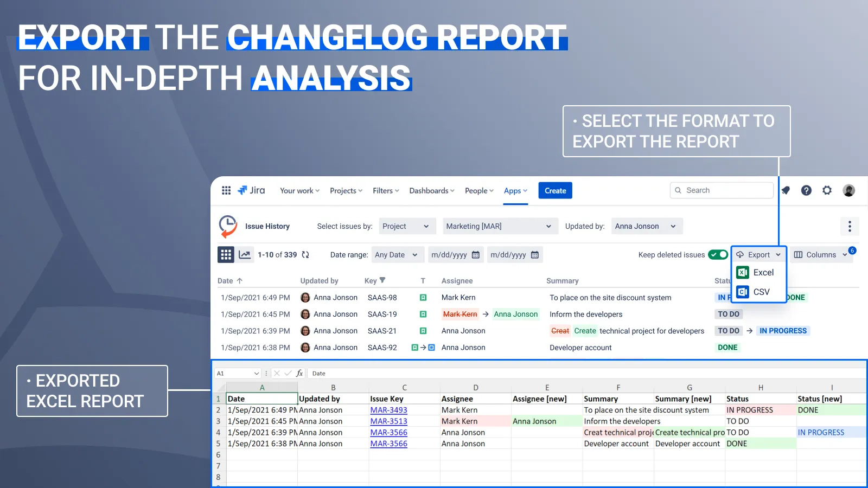The width and height of the screenshot is (868, 488).
Task: Open the Jira app switcher grid icon
Action: (226, 190)
